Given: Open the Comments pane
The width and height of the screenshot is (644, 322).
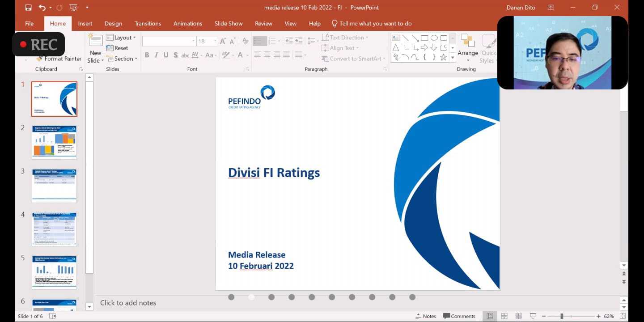Looking at the screenshot, I should point(459,316).
